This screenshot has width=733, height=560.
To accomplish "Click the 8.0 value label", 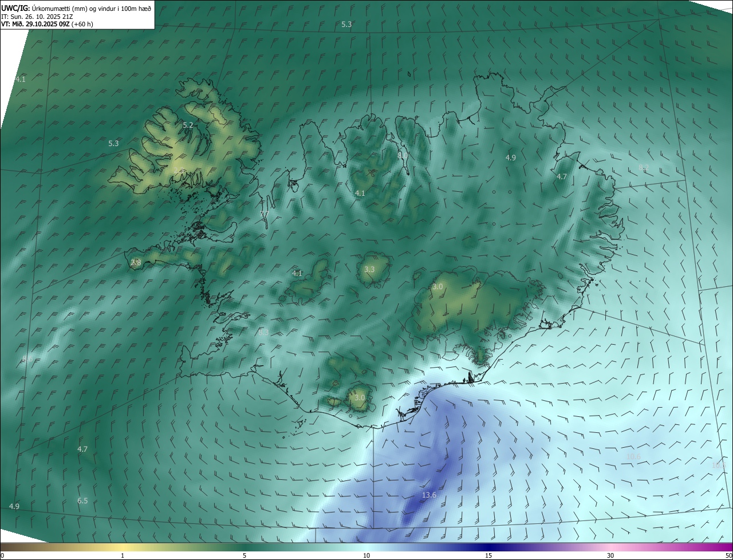I will [403, 155].
